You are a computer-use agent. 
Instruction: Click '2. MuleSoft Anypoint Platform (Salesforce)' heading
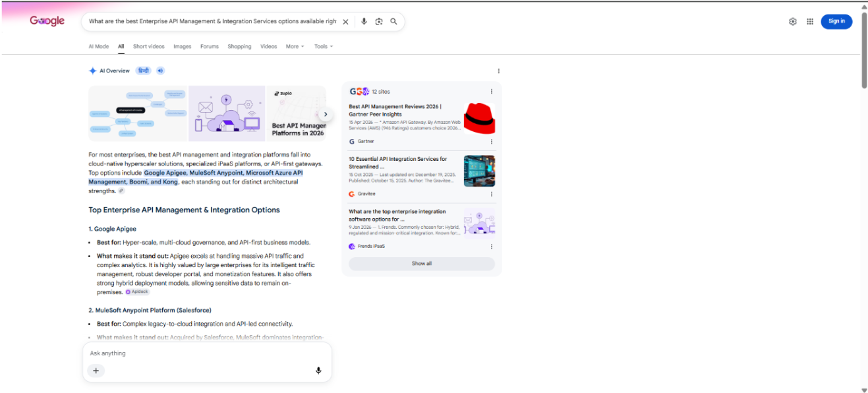(x=150, y=310)
